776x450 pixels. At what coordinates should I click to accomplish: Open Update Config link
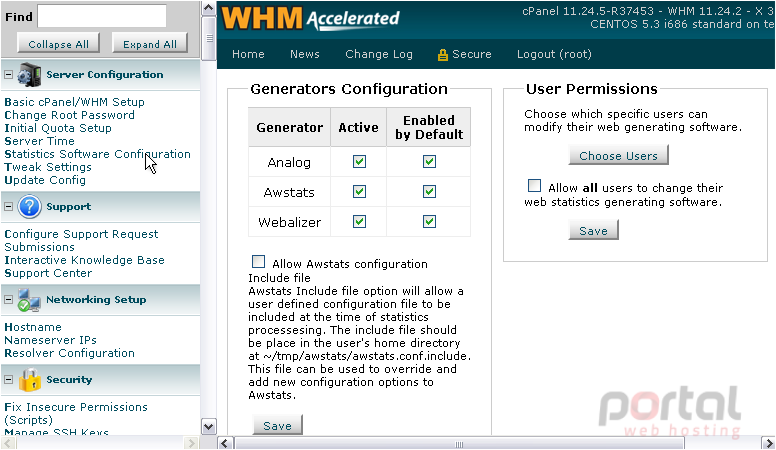[x=45, y=180]
